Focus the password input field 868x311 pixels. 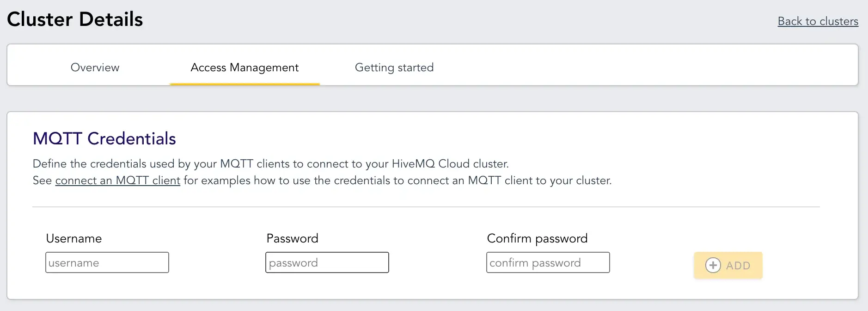[327, 262]
